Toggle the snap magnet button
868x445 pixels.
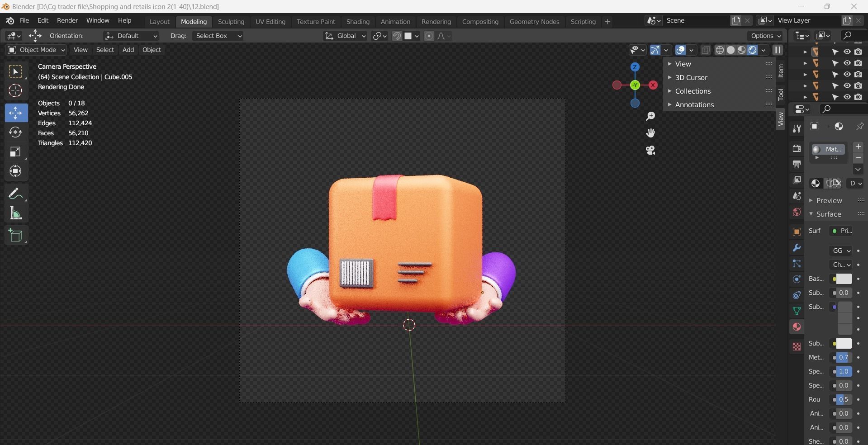pyautogui.click(x=397, y=36)
